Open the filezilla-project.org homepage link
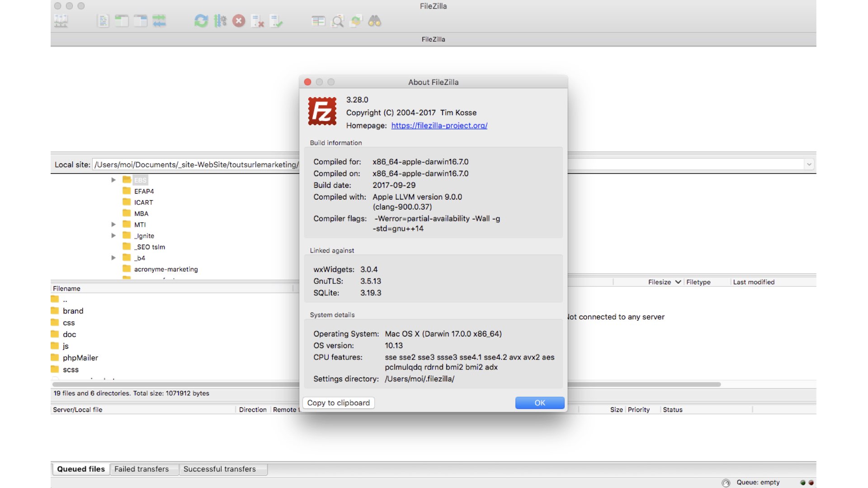The height and width of the screenshot is (488, 868). (439, 126)
